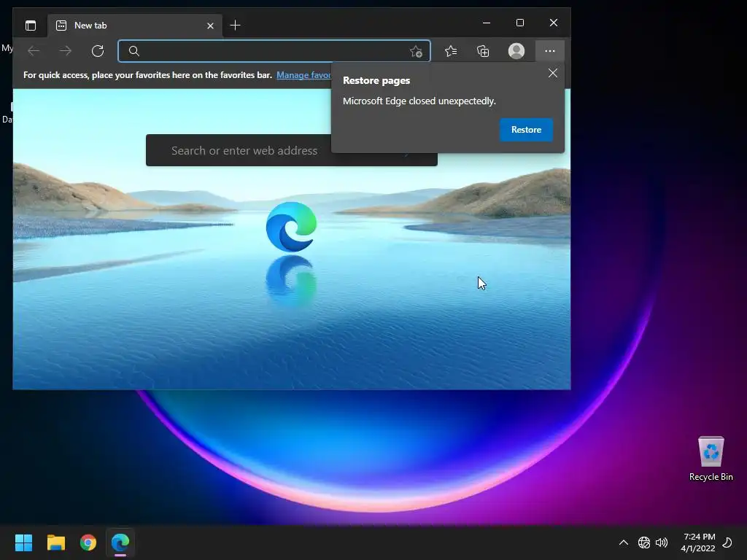Minimize the Edge window
This screenshot has width=747, height=560.
(x=487, y=23)
